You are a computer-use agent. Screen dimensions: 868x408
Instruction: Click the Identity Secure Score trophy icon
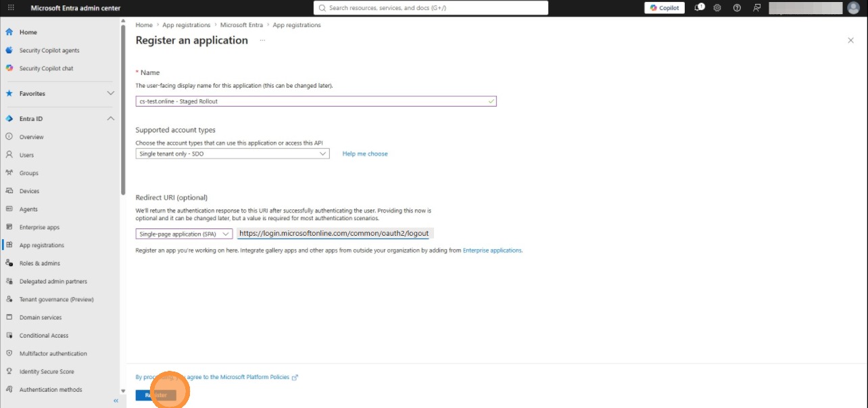click(x=9, y=371)
